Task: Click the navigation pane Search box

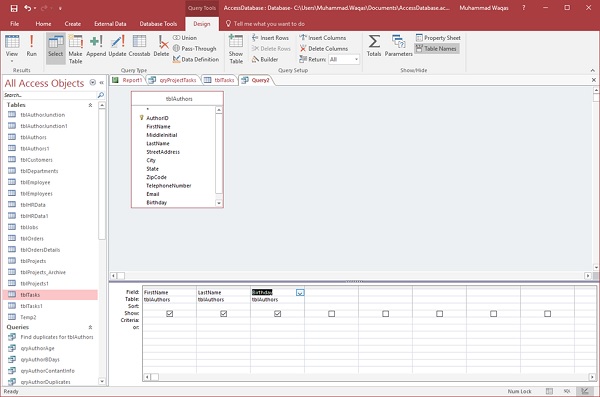Action: (51, 95)
